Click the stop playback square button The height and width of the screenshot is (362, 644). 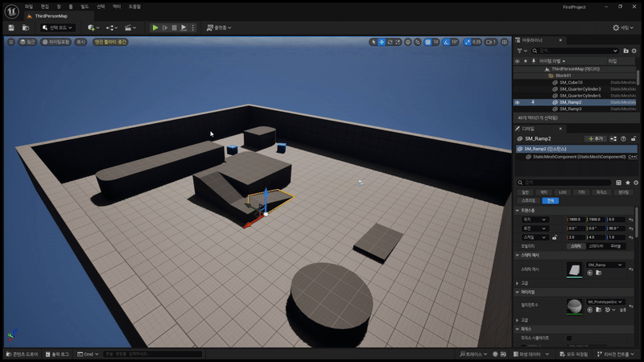pos(174,27)
